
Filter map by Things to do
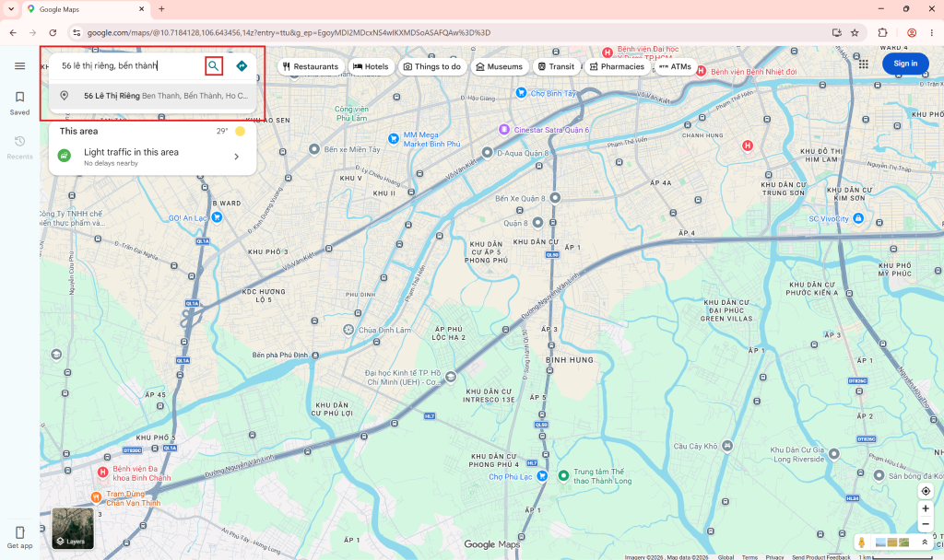pos(432,66)
